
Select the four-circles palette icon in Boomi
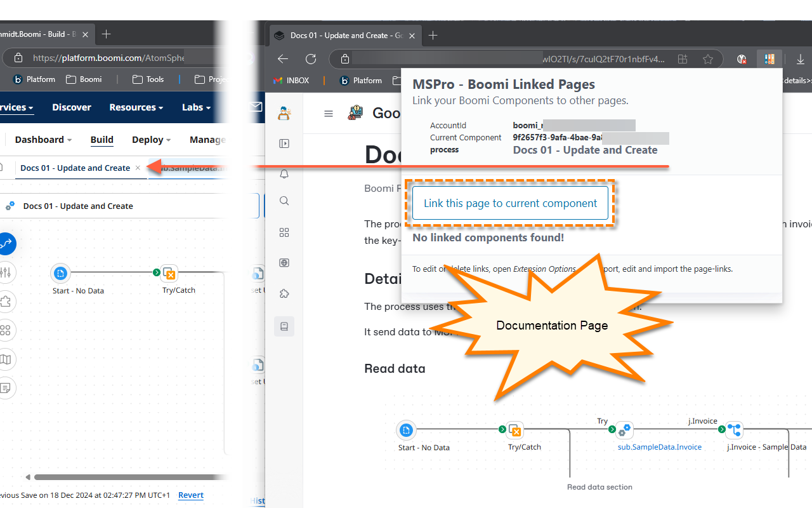[5, 330]
